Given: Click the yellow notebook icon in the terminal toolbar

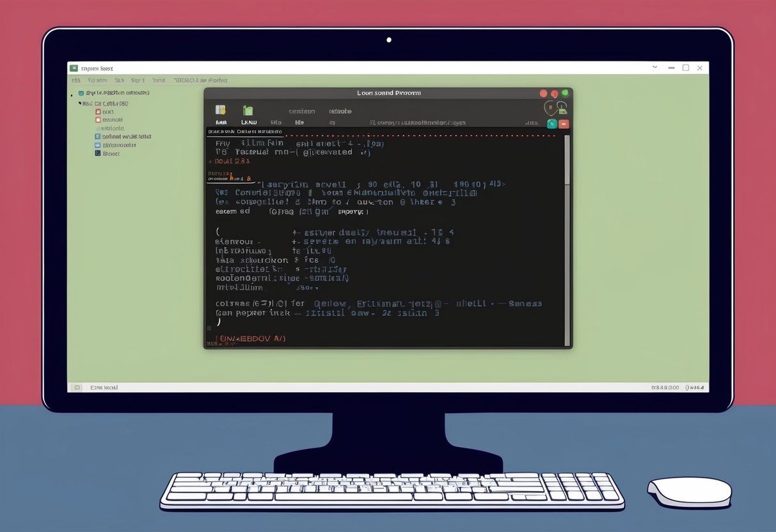Looking at the screenshot, I should pos(221,110).
